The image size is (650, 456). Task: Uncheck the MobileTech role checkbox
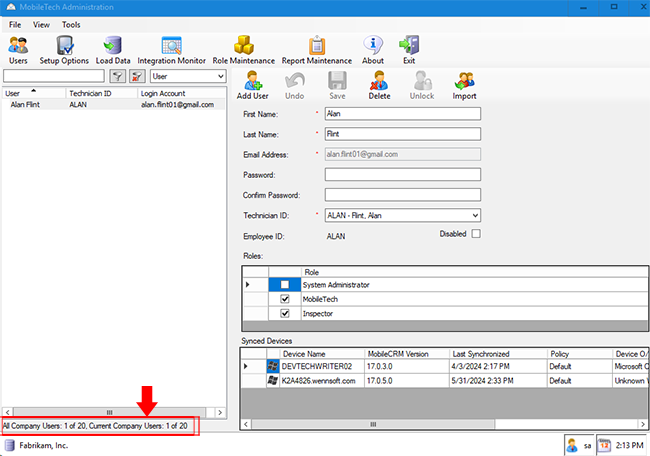285,299
